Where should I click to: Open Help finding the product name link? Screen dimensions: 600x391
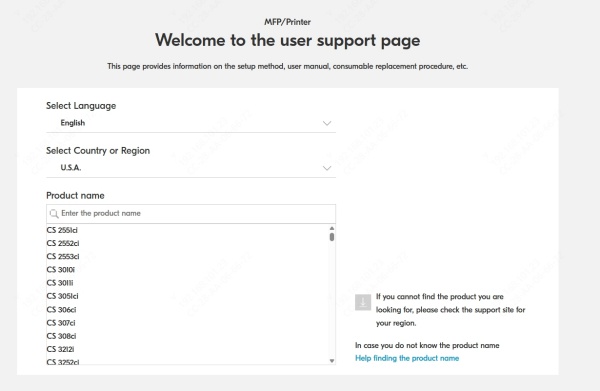pos(407,358)
